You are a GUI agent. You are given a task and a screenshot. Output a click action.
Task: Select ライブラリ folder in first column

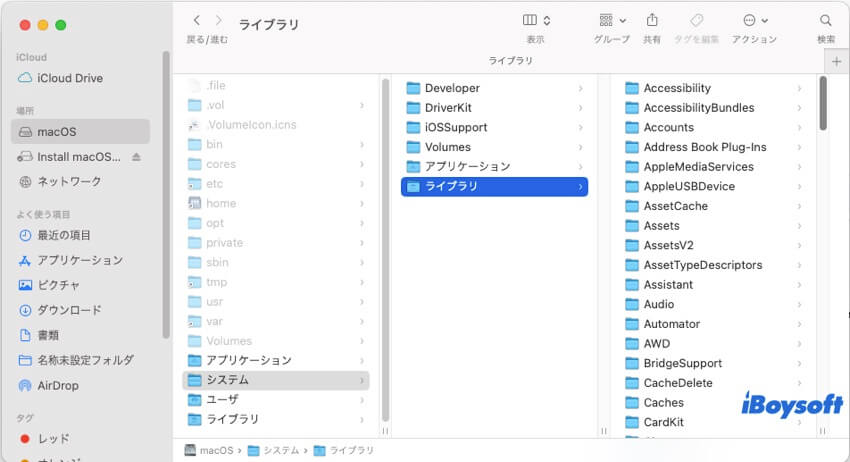275,419
